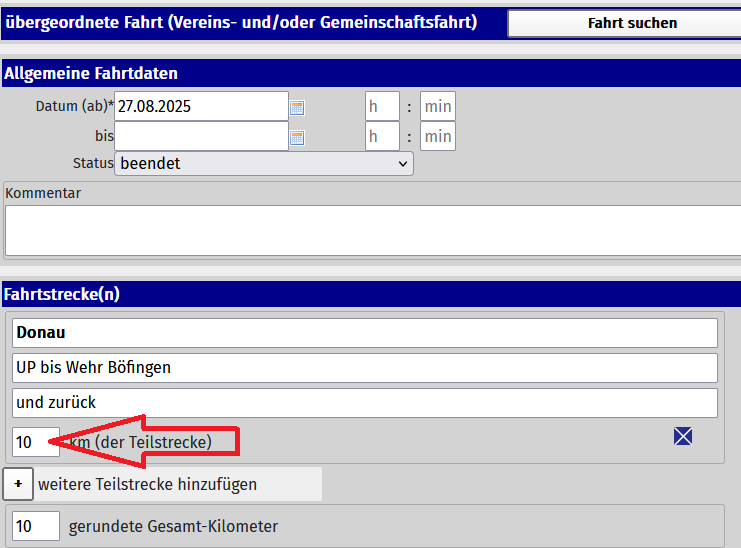Select end time hour field
Viewport: 741px width, 548px height.
coord(382,137)
